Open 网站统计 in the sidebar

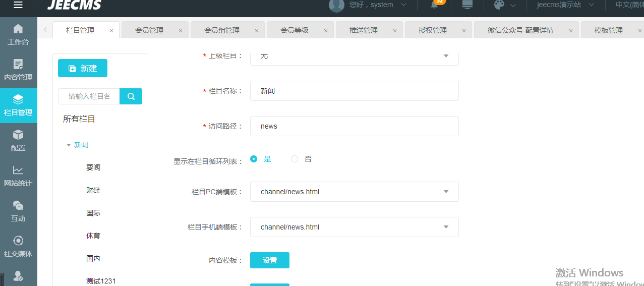pyautogui.click(x=18, y=176)
